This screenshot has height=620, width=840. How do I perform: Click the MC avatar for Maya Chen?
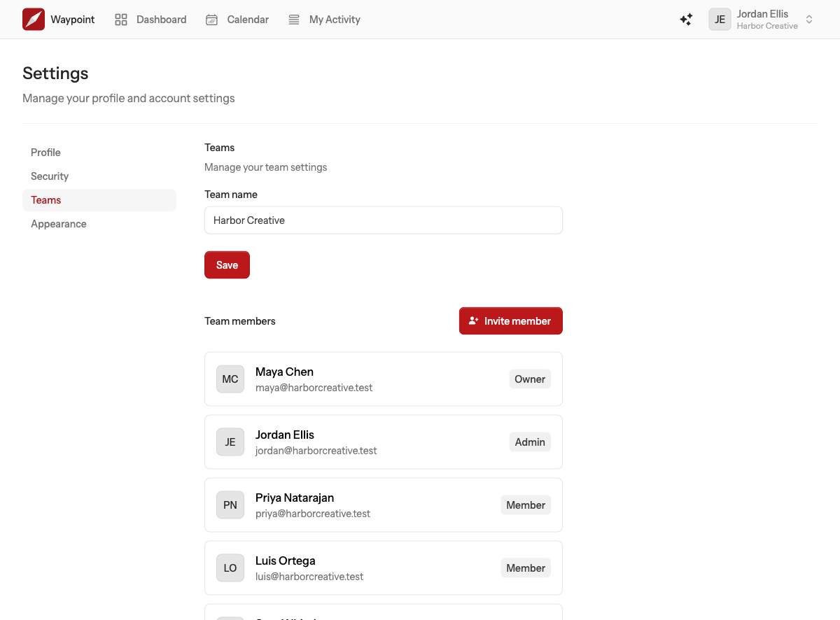(230, 379)
